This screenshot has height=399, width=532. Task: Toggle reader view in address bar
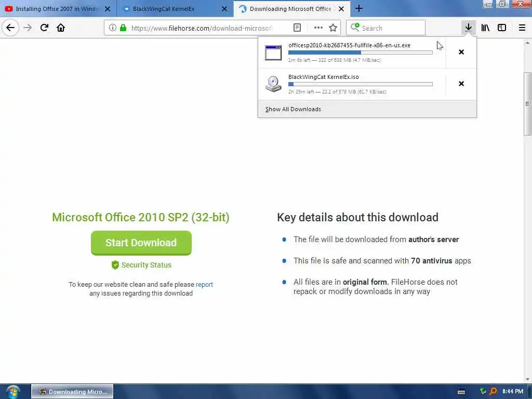(297, 28)
